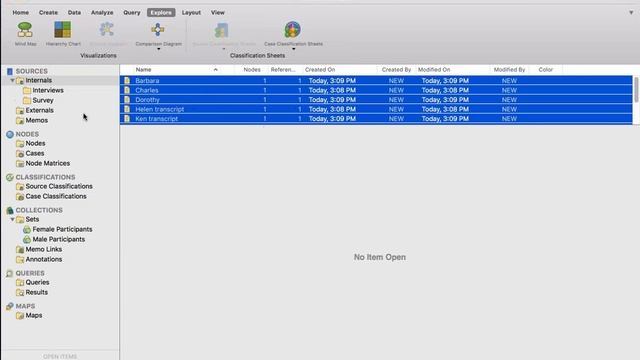Sort by the Created By column header
The width and height of the screenshot is (640, 360).
(x=396, y=70)
